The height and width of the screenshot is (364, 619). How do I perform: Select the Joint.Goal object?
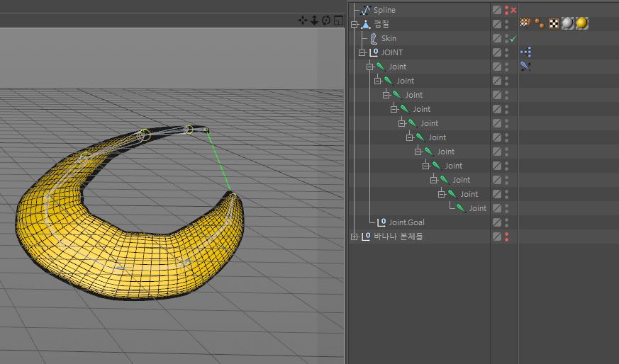click(x=406, y=222)
